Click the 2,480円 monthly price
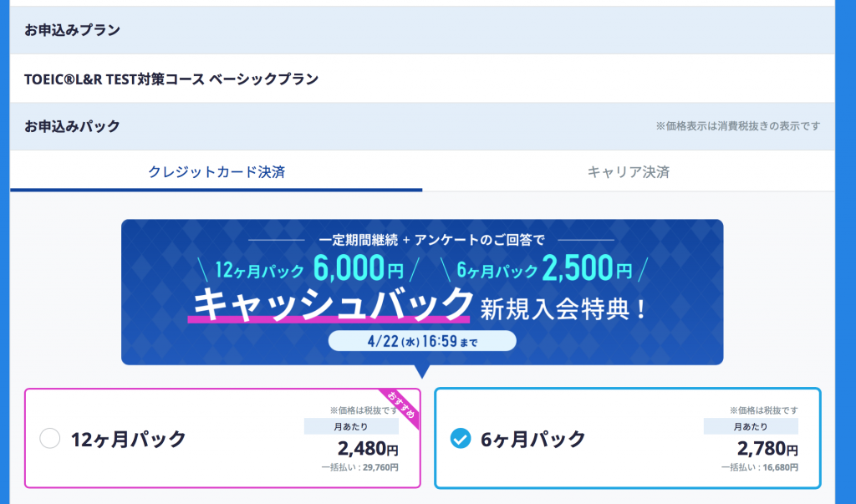This screenshot has width=856, height=504. pos(368,448)
